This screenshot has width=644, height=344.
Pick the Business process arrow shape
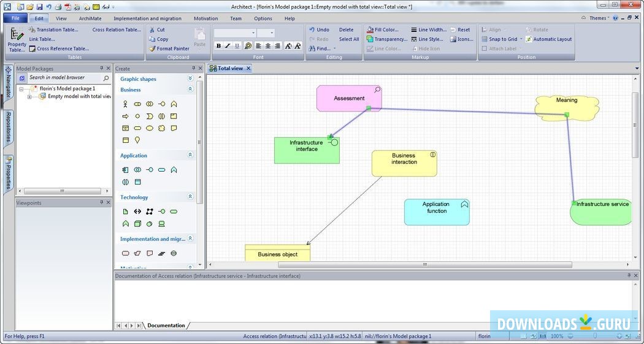[125, 116]
